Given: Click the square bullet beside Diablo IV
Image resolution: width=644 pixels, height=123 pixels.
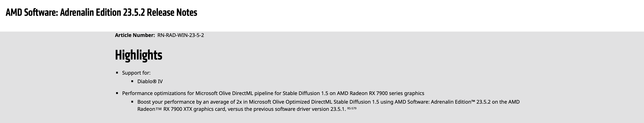Looking at the screenshot, I should coord(132,81).
